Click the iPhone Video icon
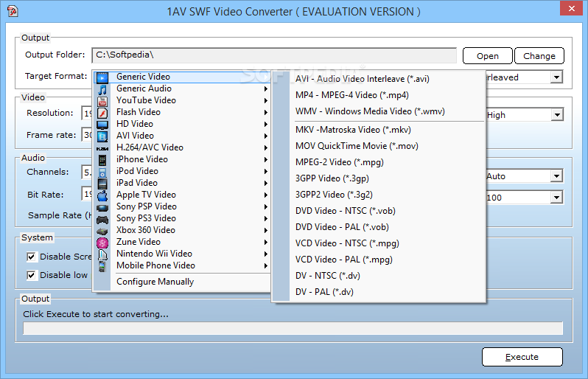The width and height of the screenshot is (588, 379). 102,160
